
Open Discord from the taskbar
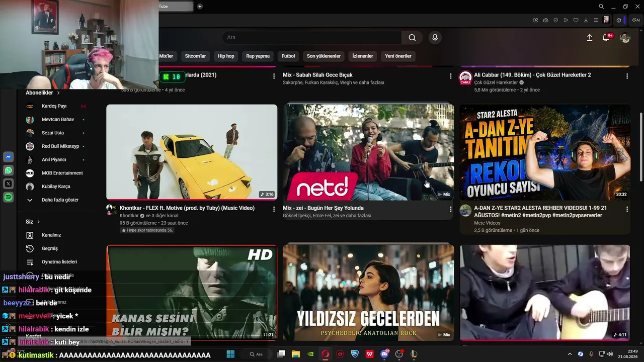(x=385, y=354)
